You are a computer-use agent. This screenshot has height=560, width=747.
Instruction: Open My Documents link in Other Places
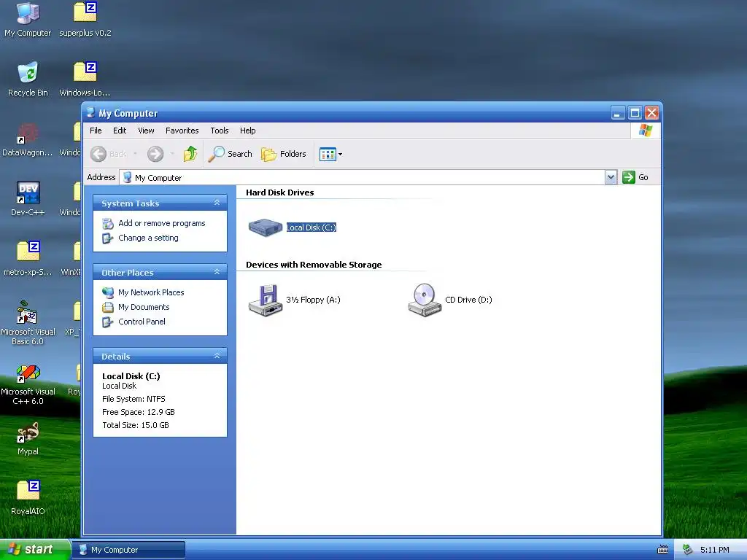144,307
